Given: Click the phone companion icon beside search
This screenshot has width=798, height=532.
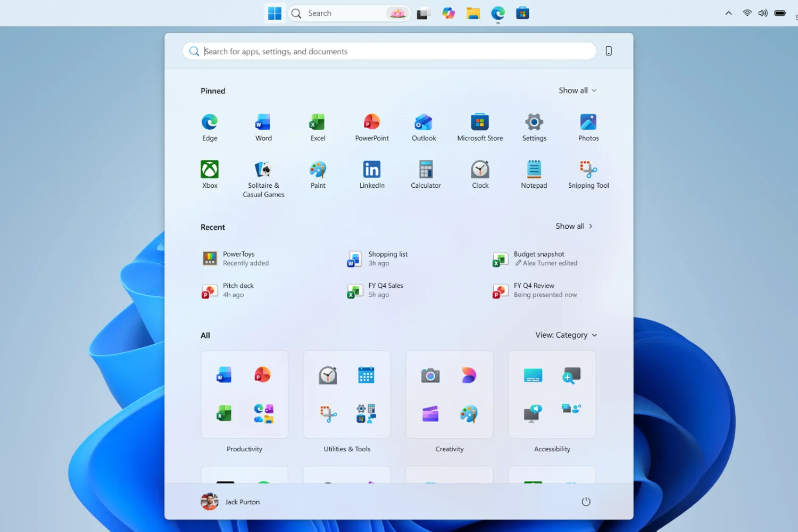Looking at the screenshot, I should (609, 51).
